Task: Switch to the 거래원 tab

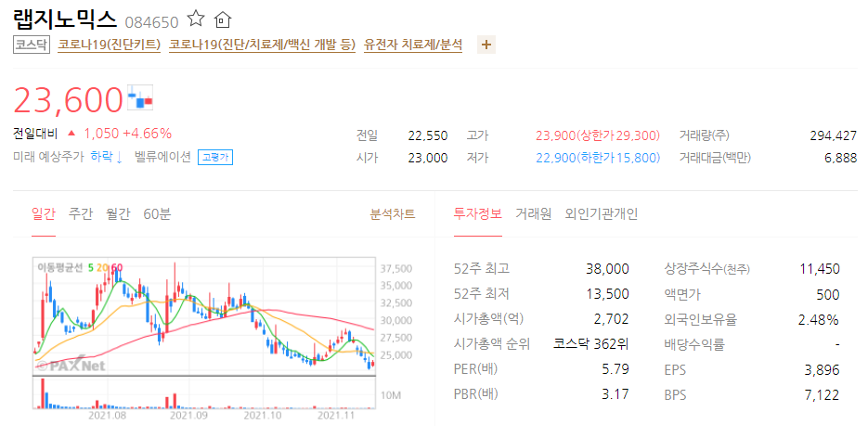Action: (x=534, y=214)
